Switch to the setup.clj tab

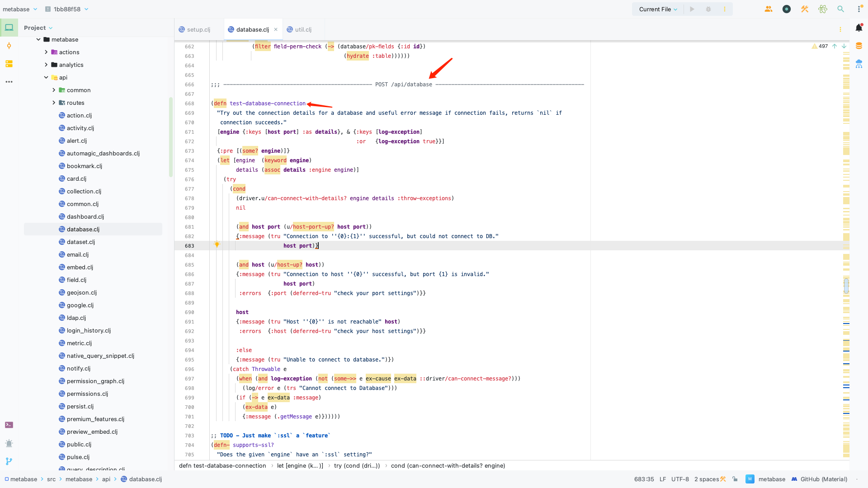(198, 29)
